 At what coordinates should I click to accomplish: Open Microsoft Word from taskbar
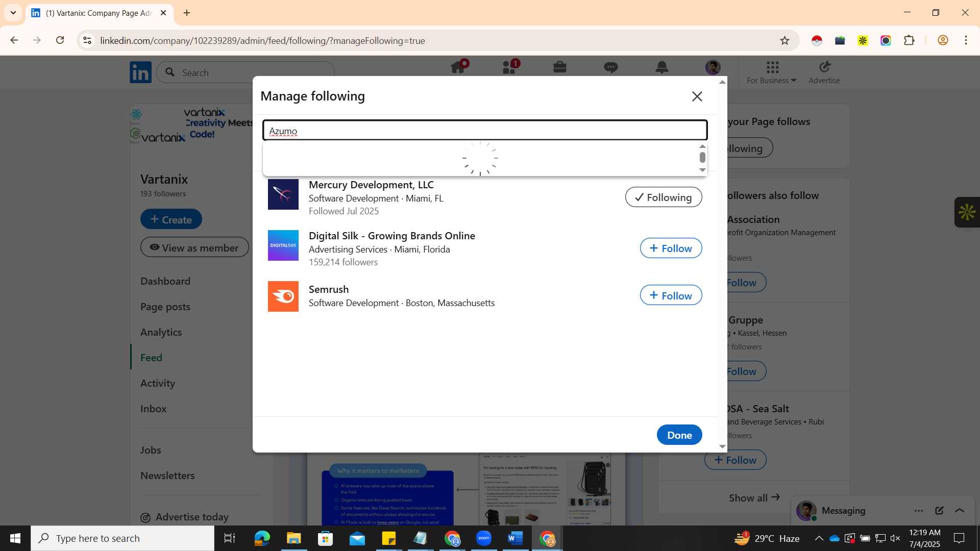pyautogui.click(x=516, y=538)
